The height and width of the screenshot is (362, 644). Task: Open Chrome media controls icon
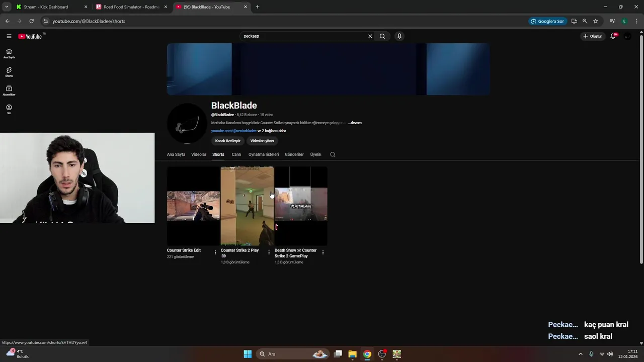pos(612,21)
